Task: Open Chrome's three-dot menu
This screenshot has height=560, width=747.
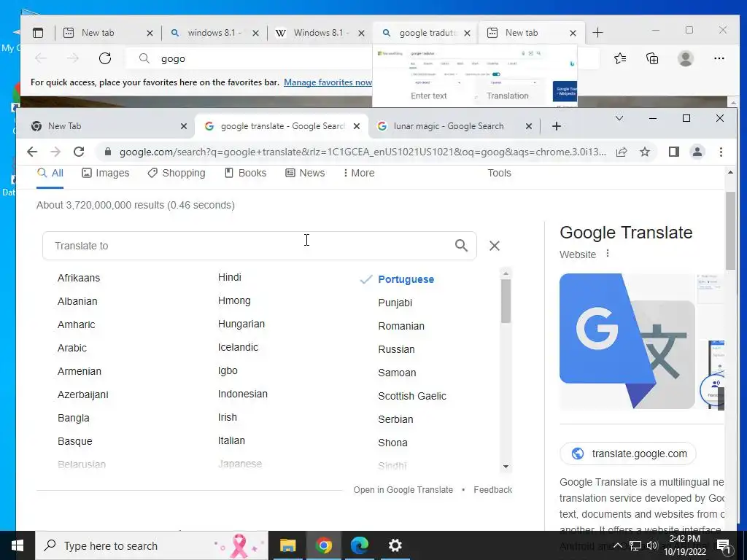Action: 721,152
